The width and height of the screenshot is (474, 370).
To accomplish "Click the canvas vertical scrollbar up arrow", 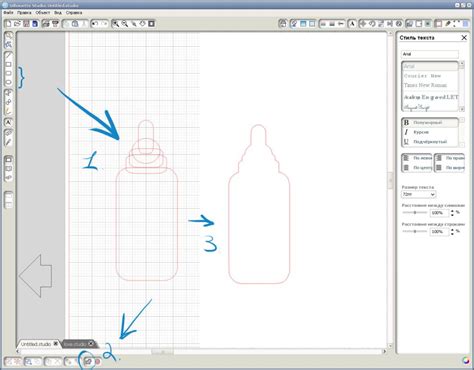I will (x=390, y=35).
